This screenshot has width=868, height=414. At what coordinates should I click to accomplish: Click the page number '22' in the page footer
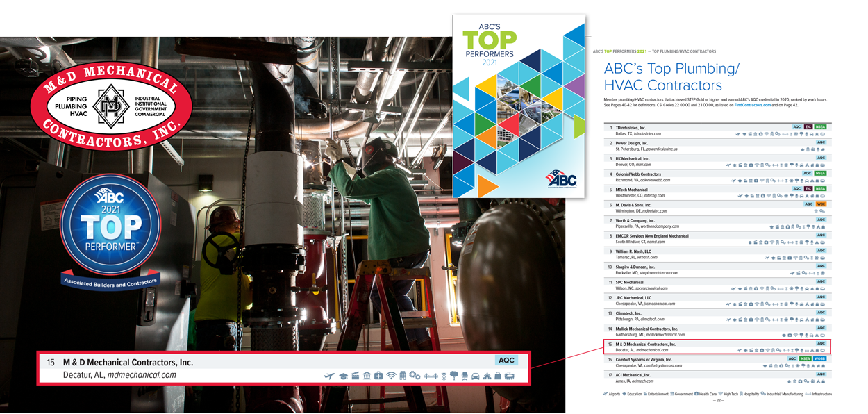[x=718, y=400]
